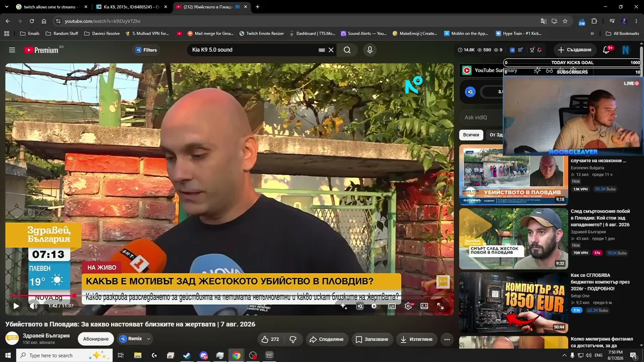This screenshot has width=644, height=362.
Task: Click Споделяне share button
Action: click(x=326, y=339)
